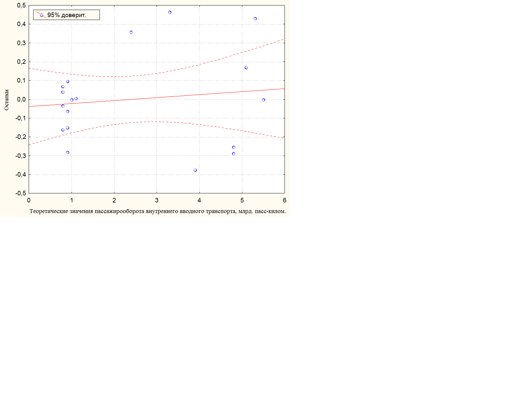The width and height of the screenshot is (532, 399).
Task: Click the y-axis tick label "-0,4"
Action: click(20, 175)
